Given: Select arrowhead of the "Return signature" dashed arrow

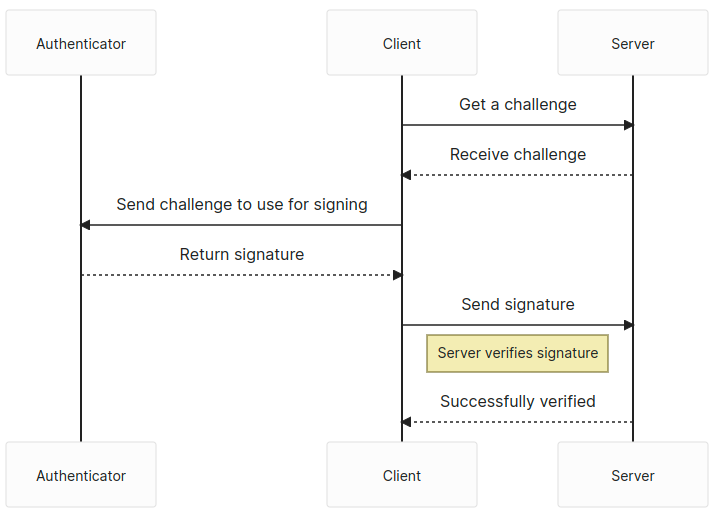Looking at the screenshot, I should pos(397,275).
